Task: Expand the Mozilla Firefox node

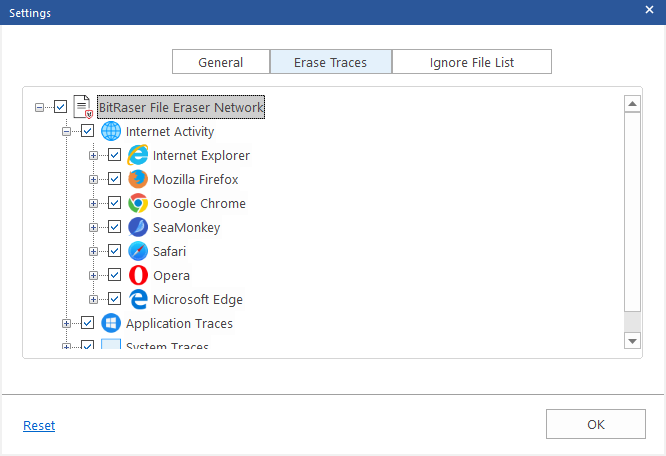Action: (x=93, y=179)
